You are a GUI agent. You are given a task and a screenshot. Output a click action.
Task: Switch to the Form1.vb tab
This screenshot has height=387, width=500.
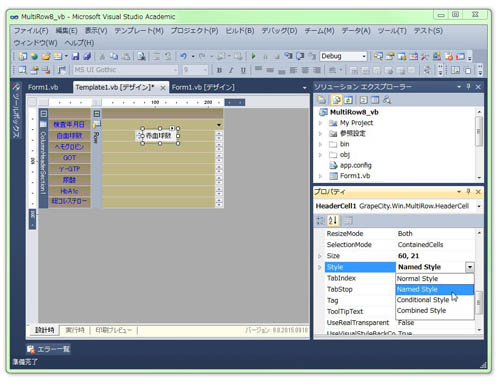(43, 87)
